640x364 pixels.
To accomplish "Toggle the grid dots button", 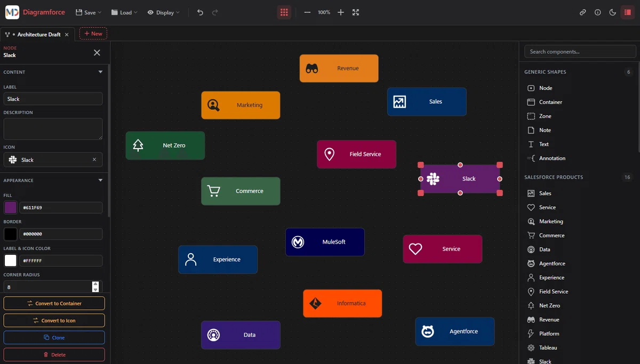I will click(x=284, y=12).
